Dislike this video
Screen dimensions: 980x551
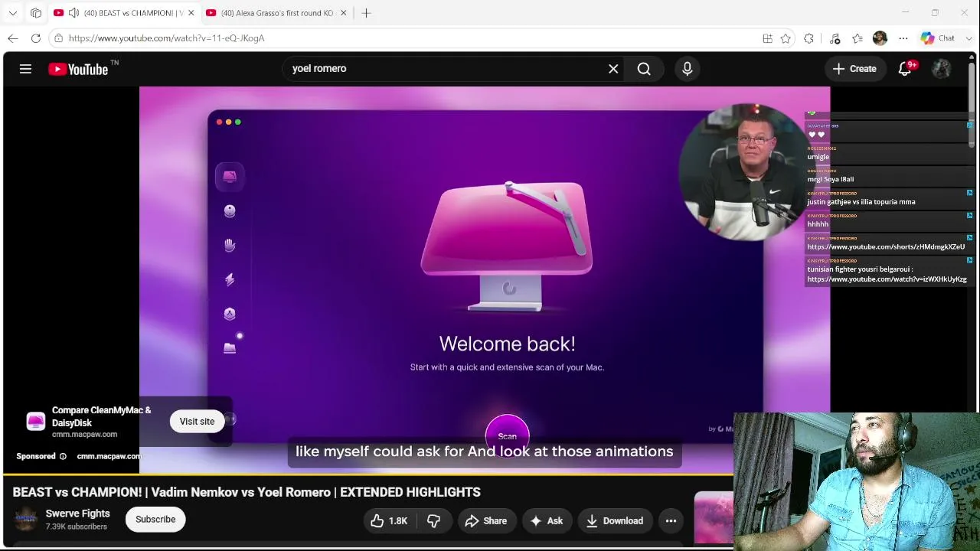point(433,521)
